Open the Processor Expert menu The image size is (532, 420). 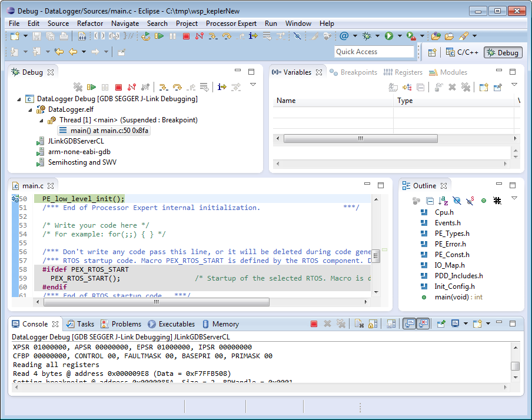pos(231,24)
